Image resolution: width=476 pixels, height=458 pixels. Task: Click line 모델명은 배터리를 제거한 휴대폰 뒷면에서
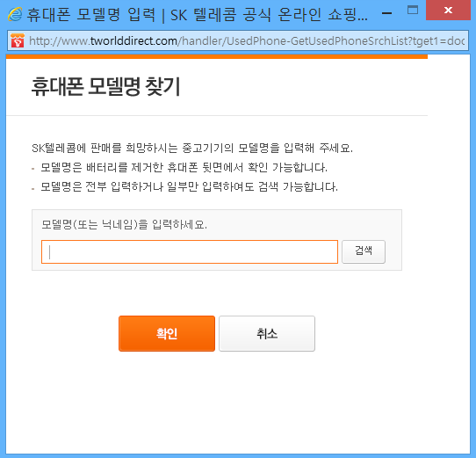(184, 167)
